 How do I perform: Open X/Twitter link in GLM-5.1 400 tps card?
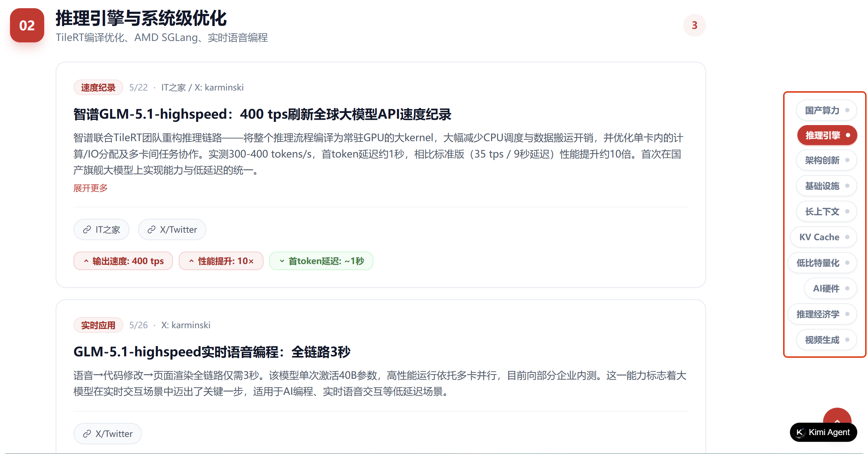tap(172, 229)
